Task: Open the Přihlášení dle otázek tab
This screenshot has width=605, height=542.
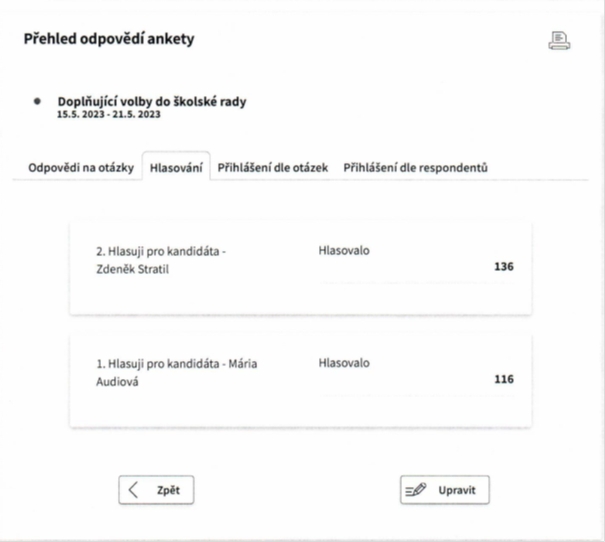Action: coord(273,168)
